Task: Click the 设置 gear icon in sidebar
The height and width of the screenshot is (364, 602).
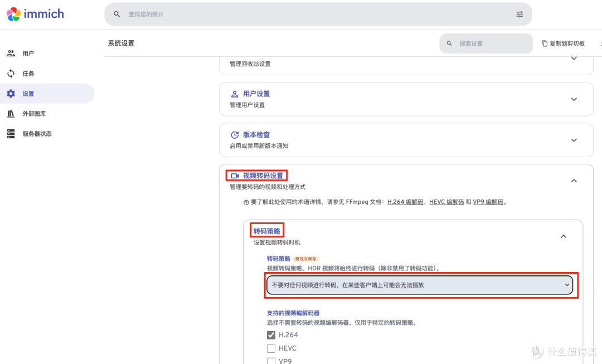Action: coord(11,93)
